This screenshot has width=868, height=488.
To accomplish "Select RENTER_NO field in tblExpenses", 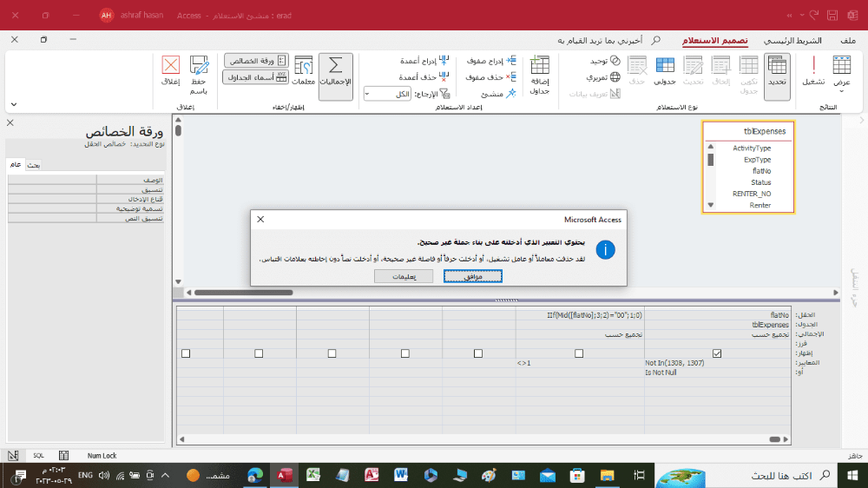I will (x=752, y=194).
